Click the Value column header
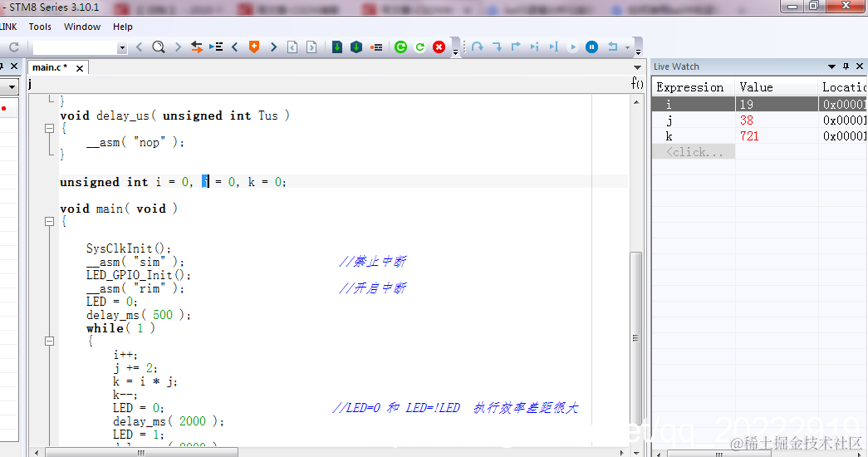Viewport: 868px width, 457px height. (776, 87)
